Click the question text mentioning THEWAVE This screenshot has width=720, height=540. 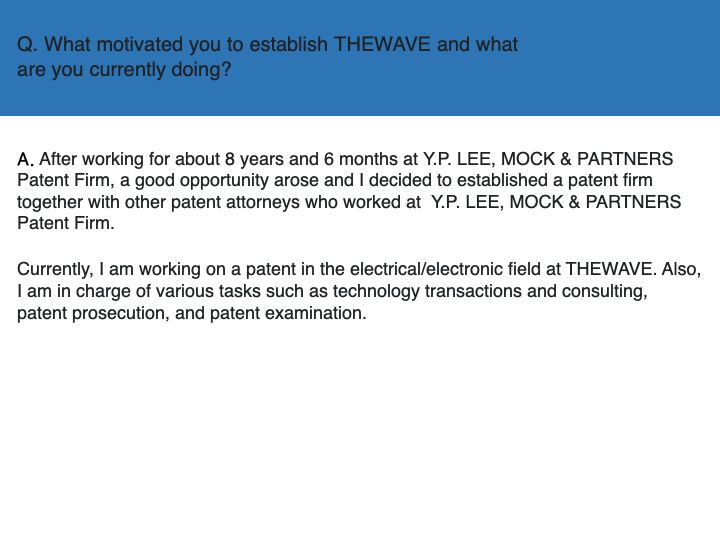tap(268, 57)
